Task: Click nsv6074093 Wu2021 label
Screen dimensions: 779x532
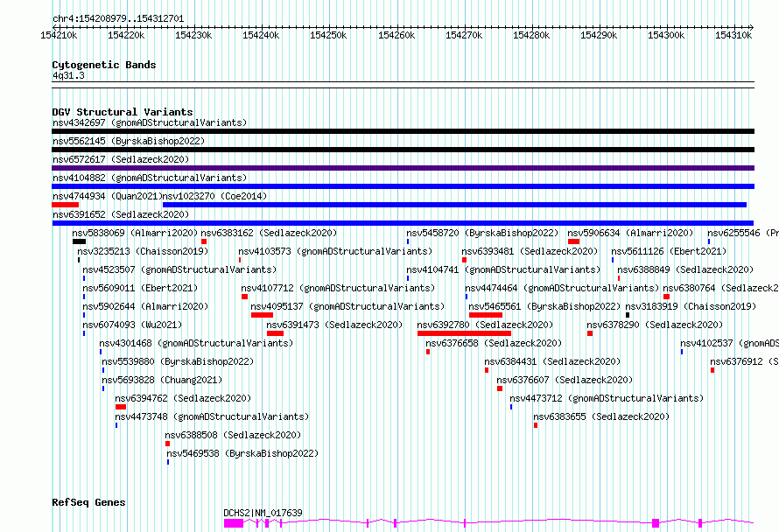Action: [x=133, y=325]
